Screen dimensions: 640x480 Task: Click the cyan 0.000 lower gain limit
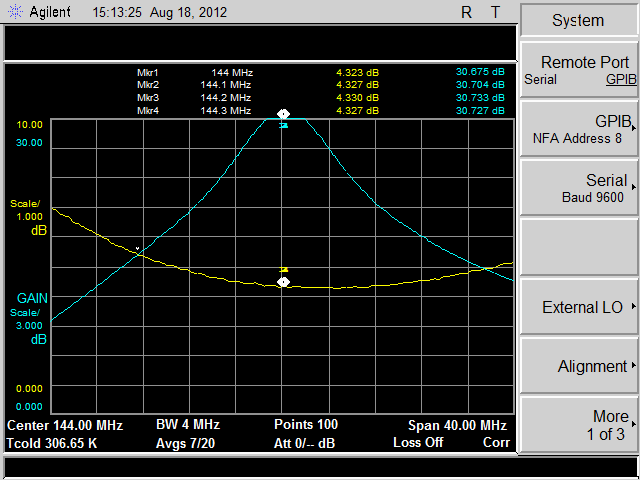[29, 407]
